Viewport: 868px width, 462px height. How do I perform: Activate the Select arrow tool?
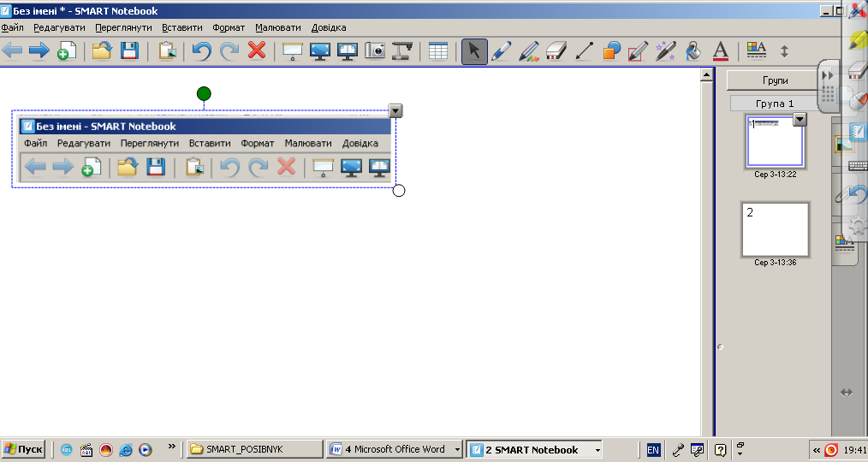pos(474,51)
